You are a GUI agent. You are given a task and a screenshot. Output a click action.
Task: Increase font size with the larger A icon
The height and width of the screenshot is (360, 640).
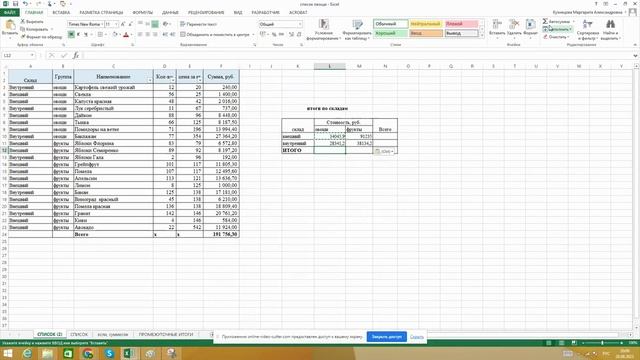click(x=123, y=24)
